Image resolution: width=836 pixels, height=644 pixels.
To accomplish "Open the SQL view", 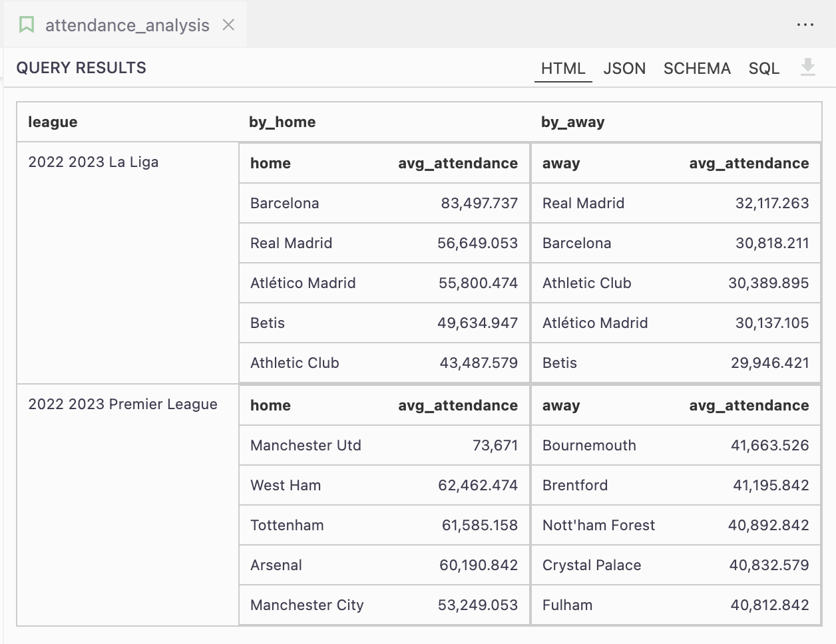I will click(x=763, y=68).
